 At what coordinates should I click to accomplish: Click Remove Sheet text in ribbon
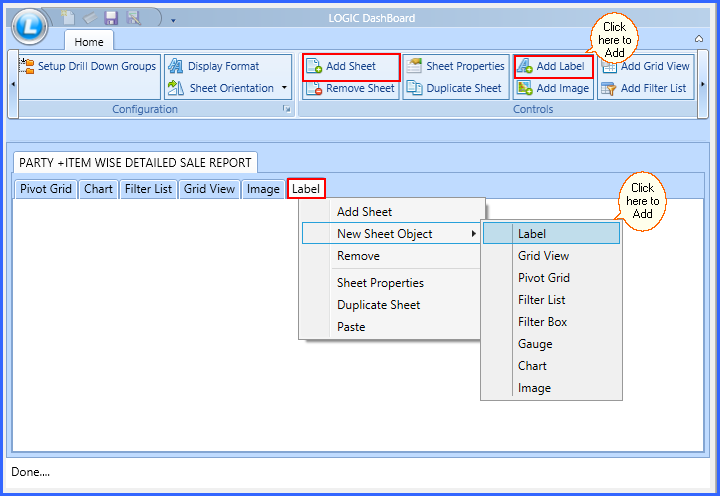360,88
